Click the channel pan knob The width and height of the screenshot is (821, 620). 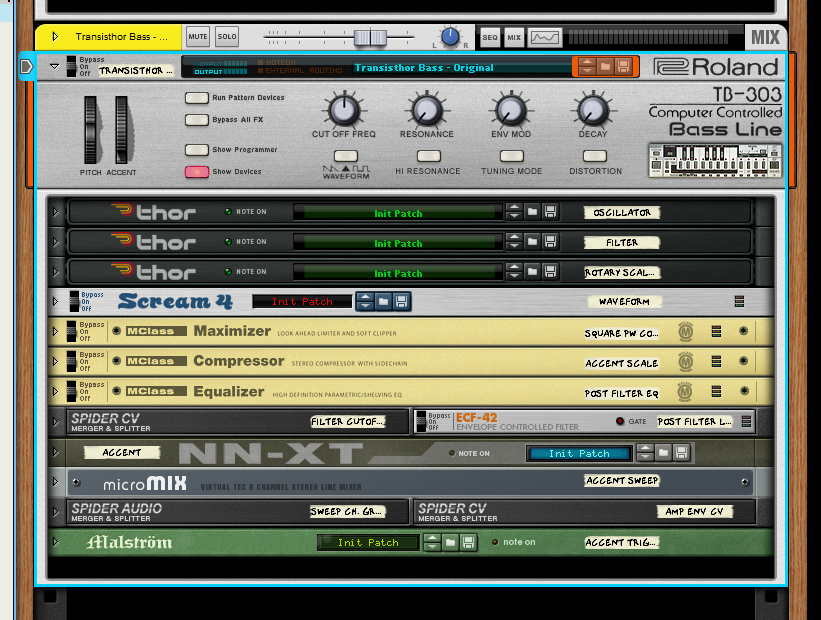(450, 37)
